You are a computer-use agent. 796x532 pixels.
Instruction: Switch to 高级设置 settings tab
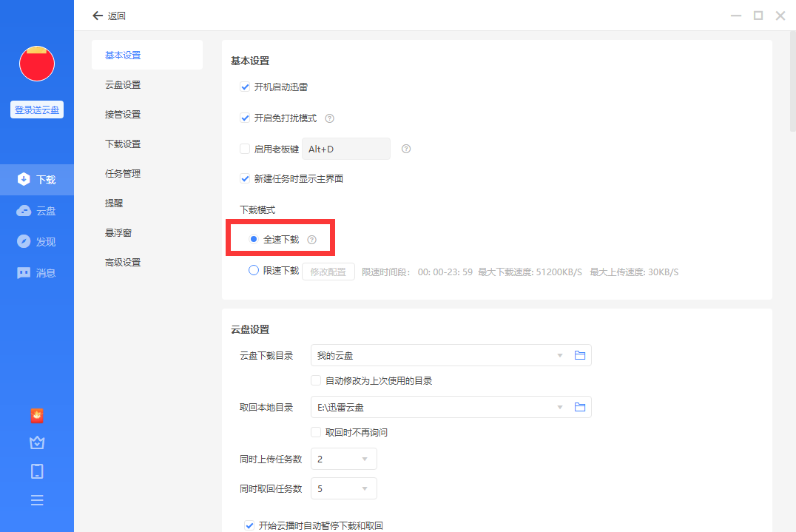[x=123, y=263]
